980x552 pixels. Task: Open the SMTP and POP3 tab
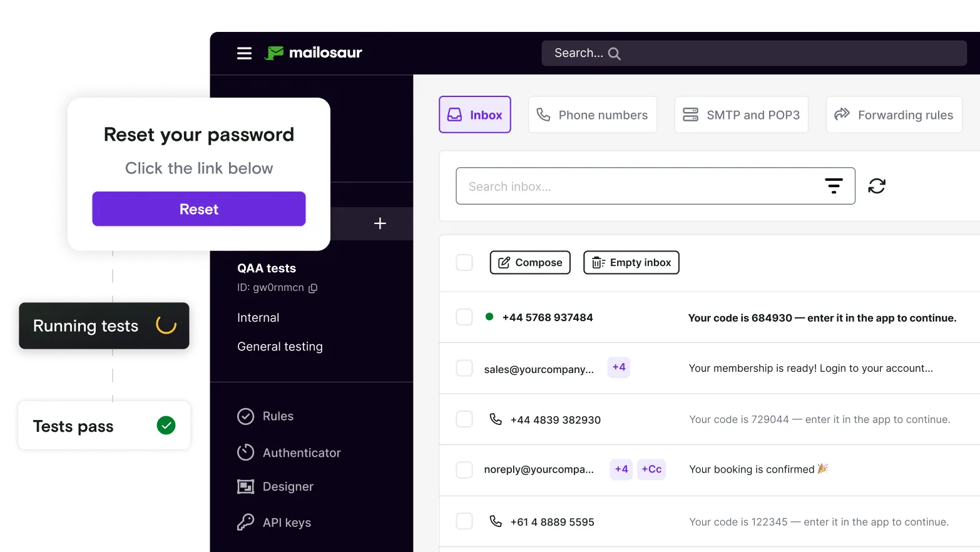click(x=741, y=115)
